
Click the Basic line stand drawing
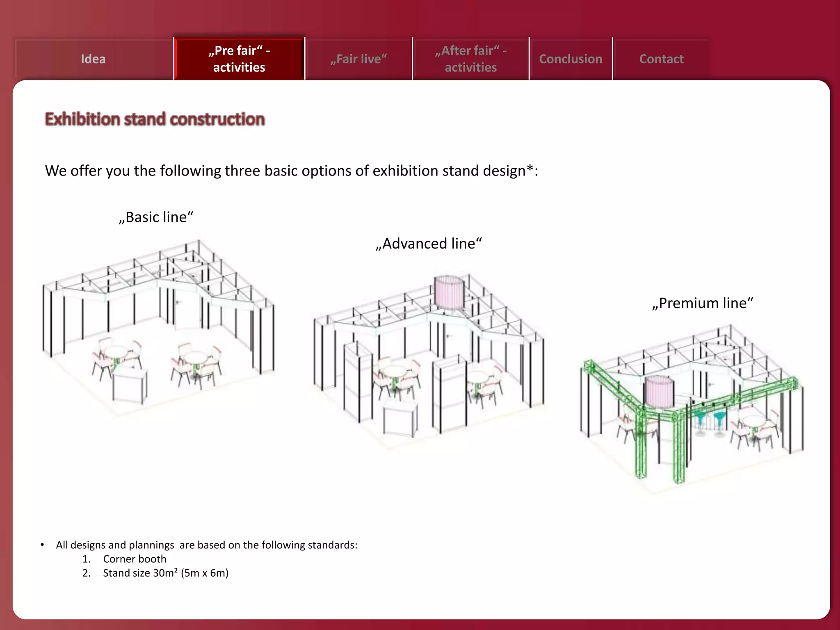158,328
